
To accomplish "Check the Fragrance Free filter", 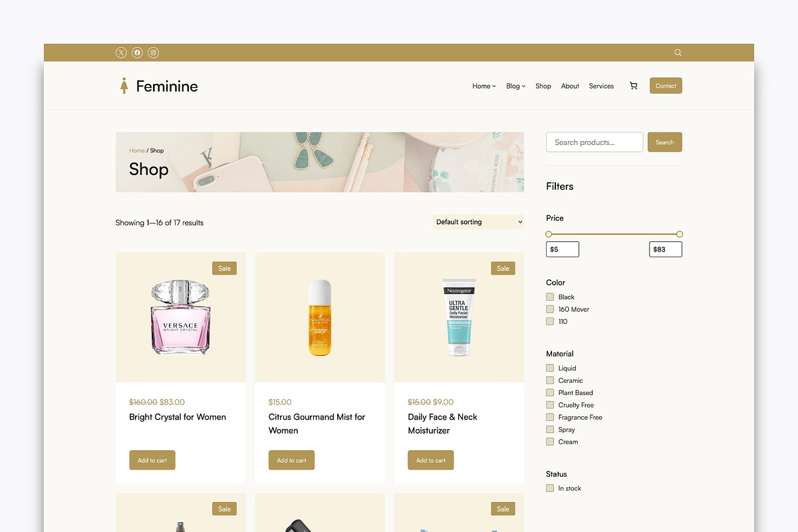I will (x=550, y=417).
